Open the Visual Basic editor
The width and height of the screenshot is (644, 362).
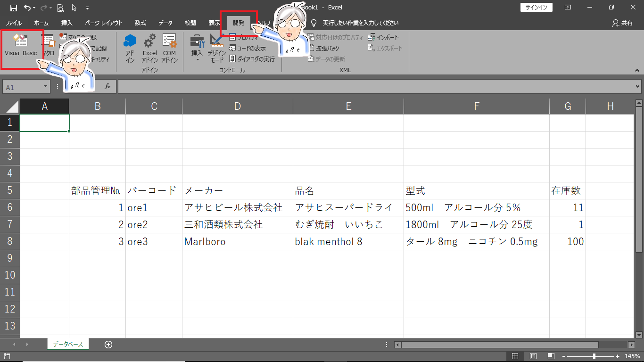[x=21, y=46]
